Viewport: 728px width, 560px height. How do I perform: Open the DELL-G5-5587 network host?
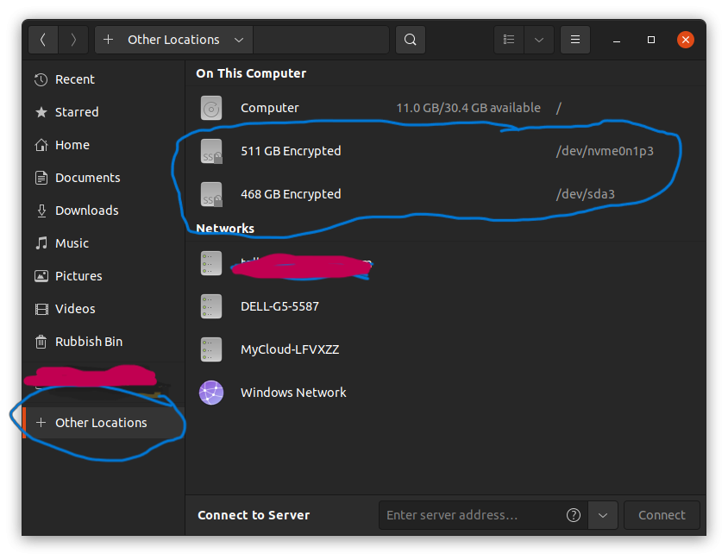[x=279, y=306]
